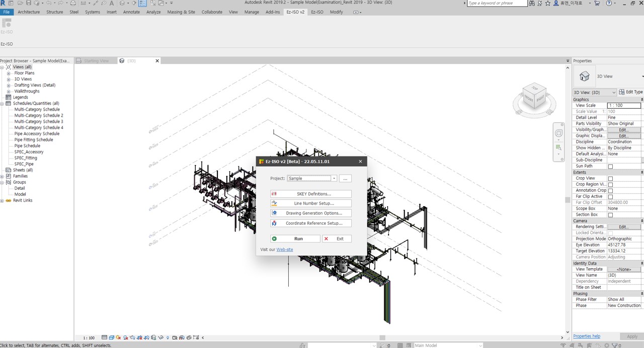This screenshot has width=644, height=348.
Task: Open the Manage ribbon tab
Action: coord(252,12)
